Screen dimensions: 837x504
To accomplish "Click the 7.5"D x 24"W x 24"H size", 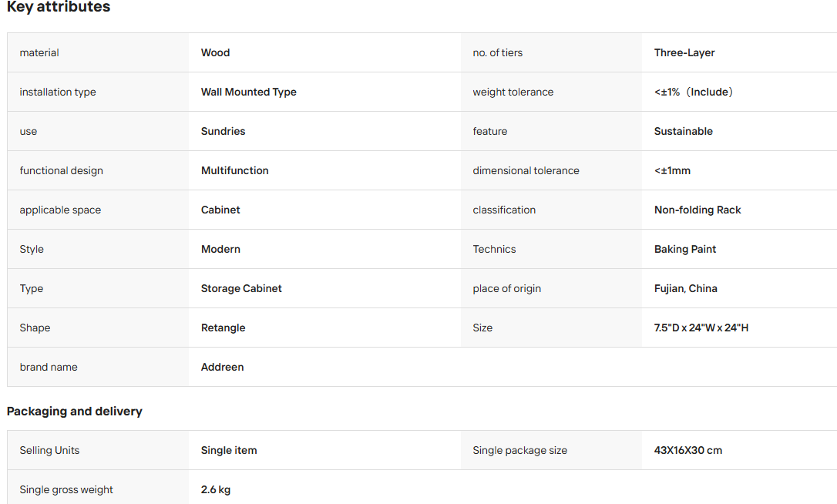I will coord(701,328).
